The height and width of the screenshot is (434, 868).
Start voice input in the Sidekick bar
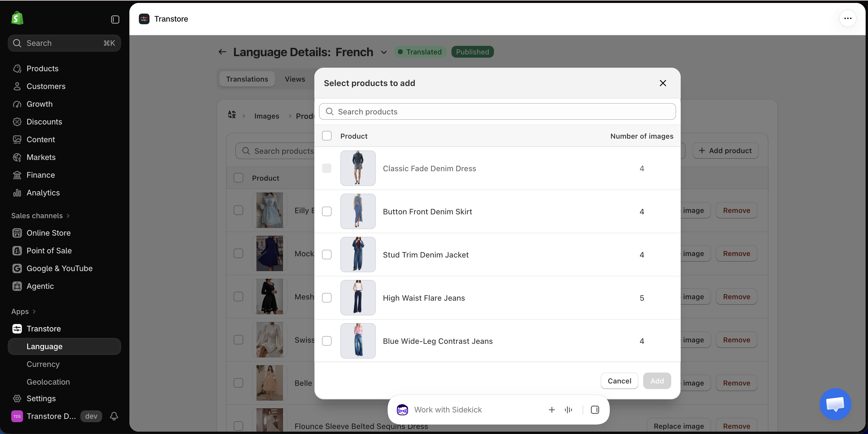pos(568,410)
